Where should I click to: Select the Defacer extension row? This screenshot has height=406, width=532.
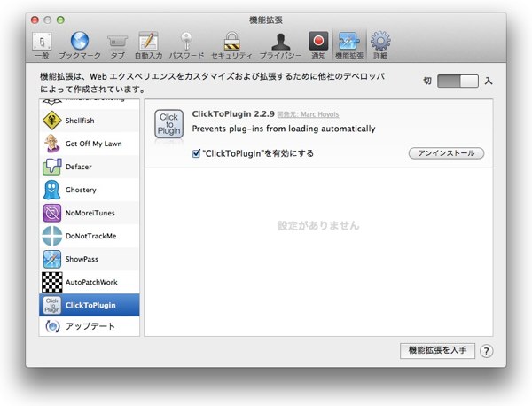coord(90,167)
